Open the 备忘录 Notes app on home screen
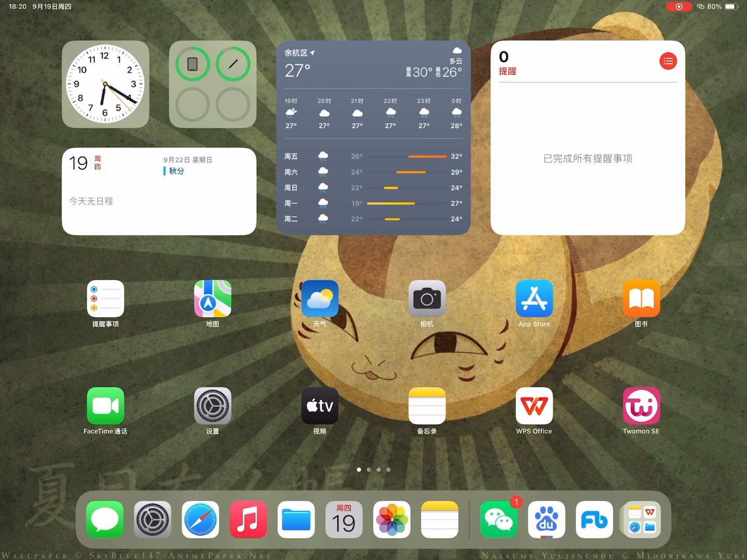Image resolution: width=747 pixels, height=560 pixels. [x=427, y=406]
